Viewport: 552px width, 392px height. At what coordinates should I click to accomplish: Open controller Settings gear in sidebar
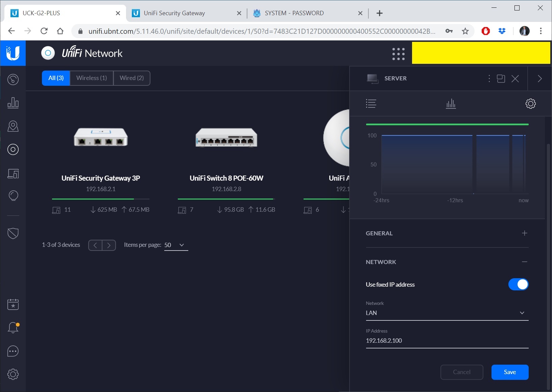[x=13, y=374]
